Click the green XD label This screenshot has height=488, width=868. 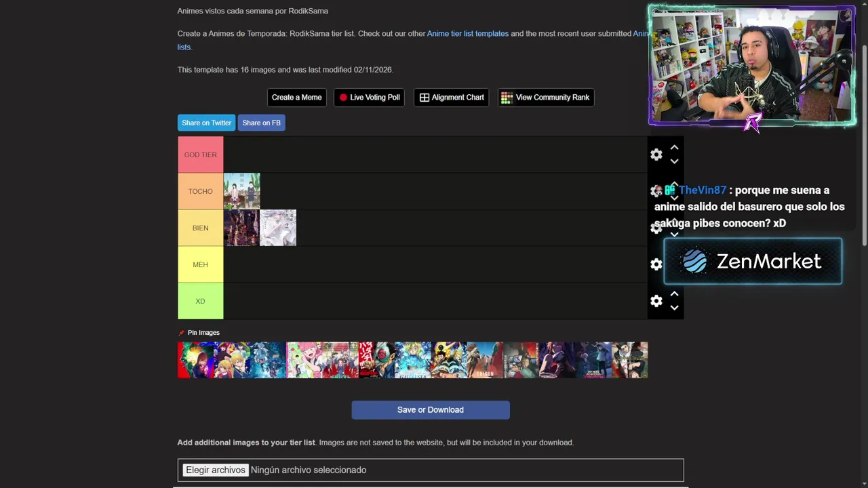[x=200, y=301]
